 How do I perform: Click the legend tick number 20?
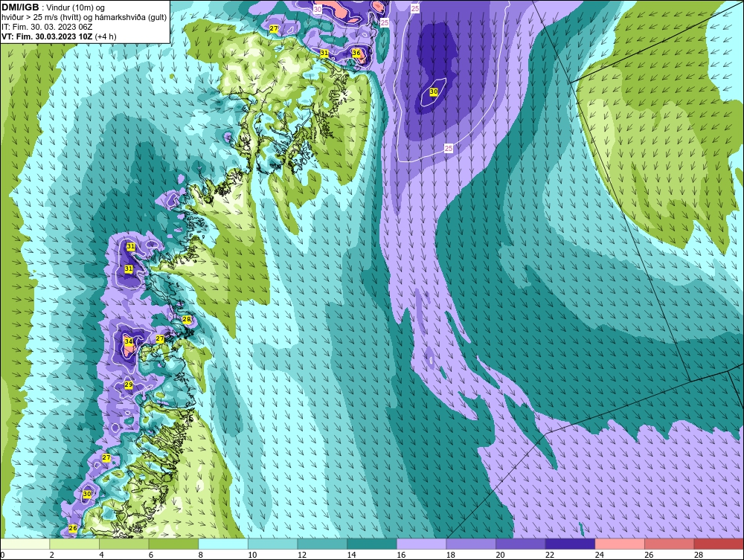(x=501, y=555)
